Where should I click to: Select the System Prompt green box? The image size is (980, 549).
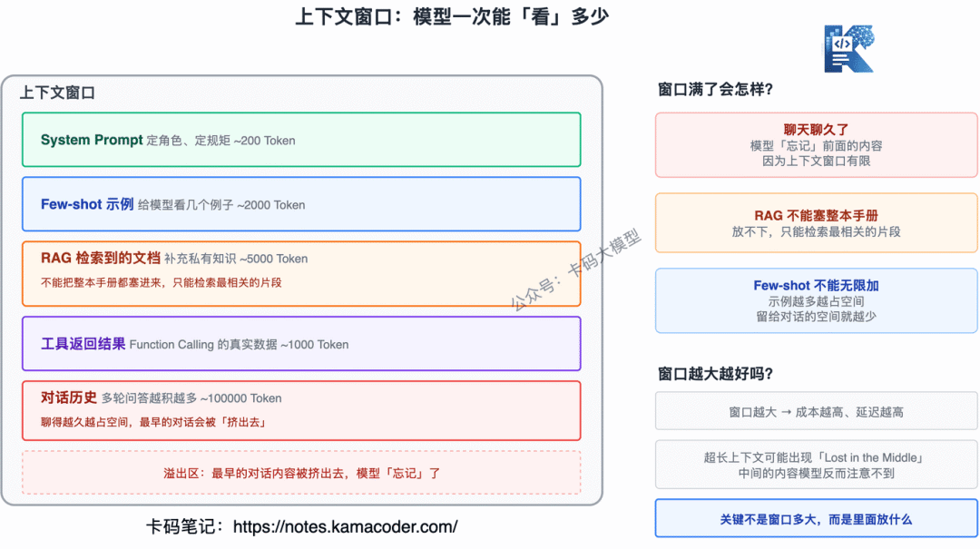click(x=301, y=140)
